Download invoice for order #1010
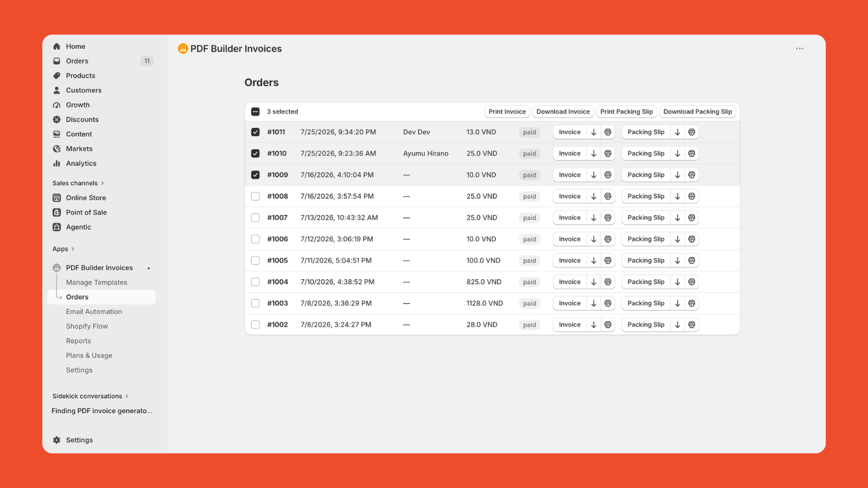 click(x=594, y=153)
